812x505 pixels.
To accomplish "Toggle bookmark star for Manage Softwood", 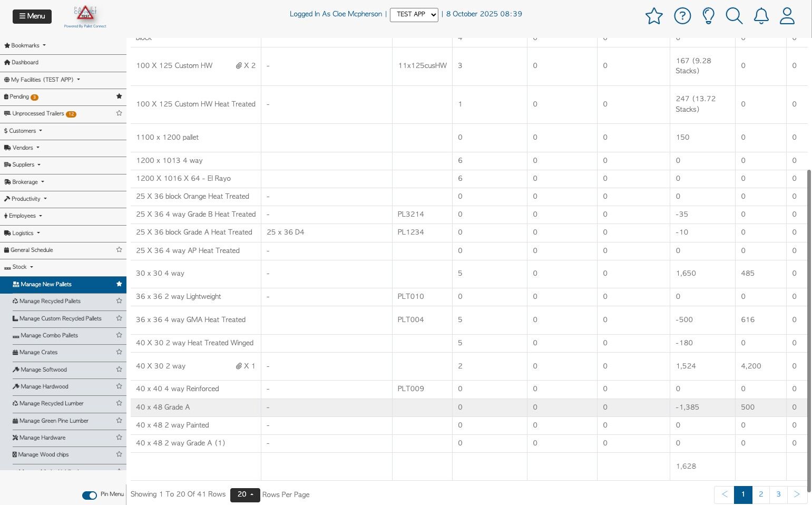I will click(x=119, y=370).
